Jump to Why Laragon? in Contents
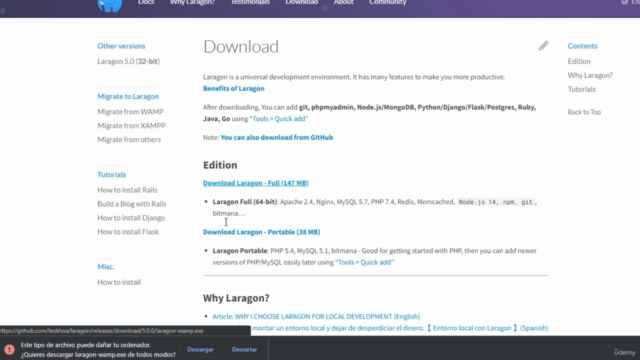Image resolution: width=640 pixels, height=360 pixels. [x=590, y=75]
